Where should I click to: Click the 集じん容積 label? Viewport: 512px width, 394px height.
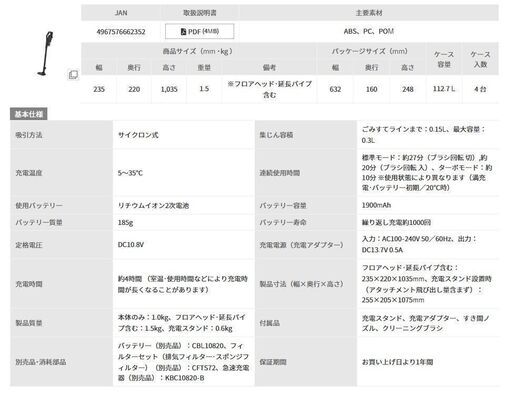[x=276, y=135]
